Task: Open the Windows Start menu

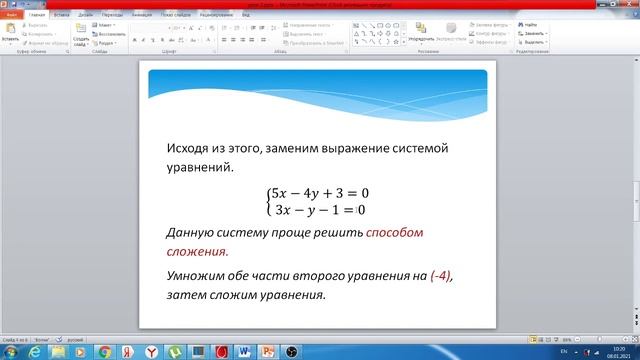Action: coord(10,352)
